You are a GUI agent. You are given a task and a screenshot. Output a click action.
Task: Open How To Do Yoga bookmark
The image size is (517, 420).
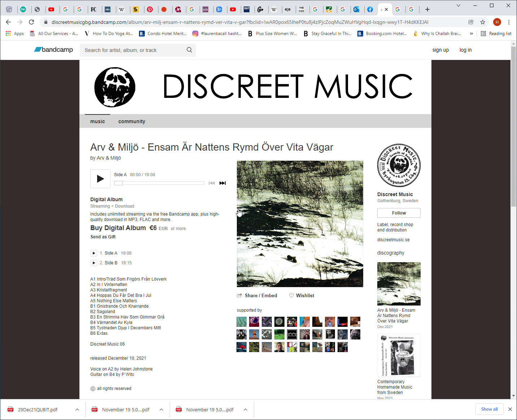point(109,34)
